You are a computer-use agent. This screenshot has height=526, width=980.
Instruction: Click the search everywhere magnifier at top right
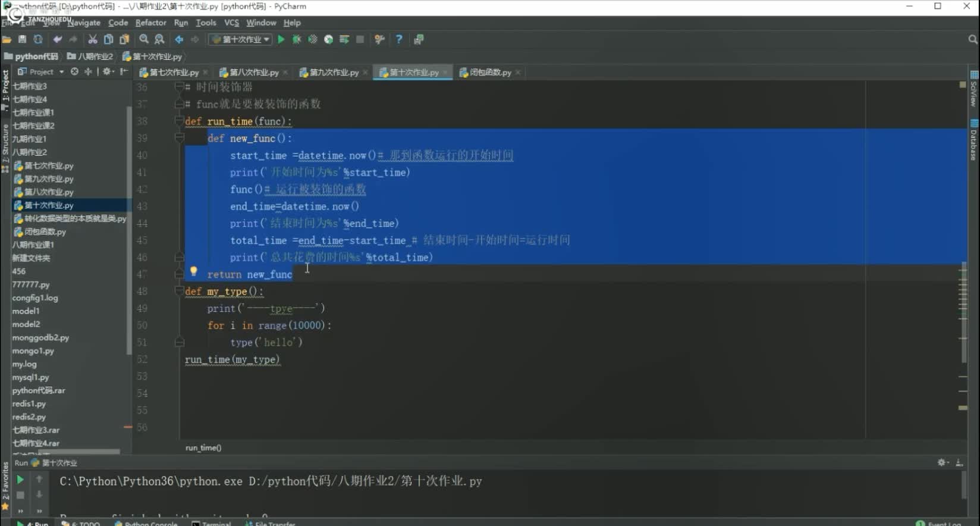(972, 39)
